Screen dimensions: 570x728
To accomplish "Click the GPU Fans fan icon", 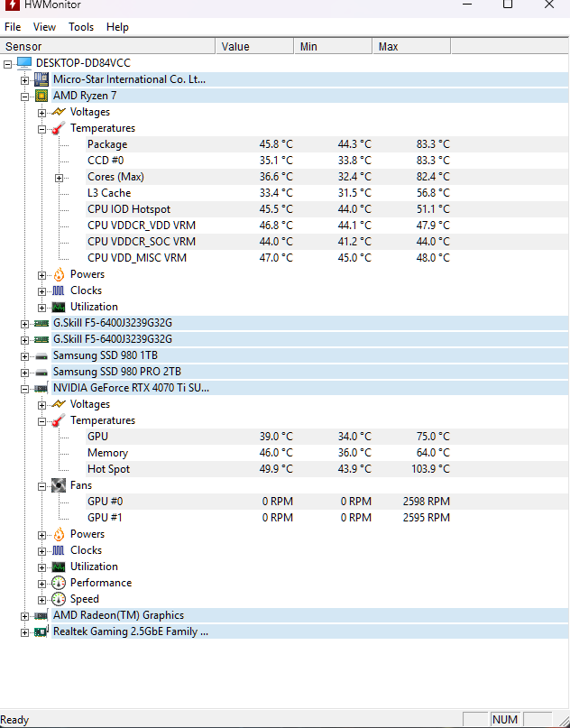I will click(59, 485).
